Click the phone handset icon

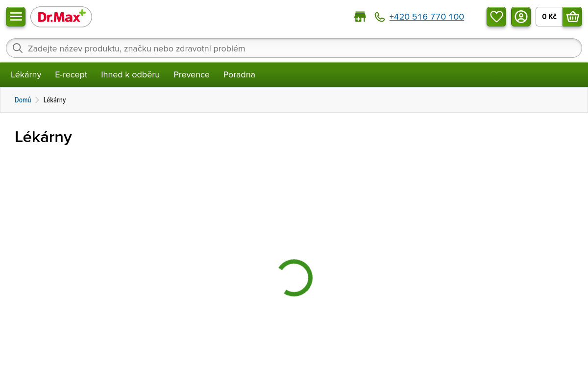click(380, 17)
